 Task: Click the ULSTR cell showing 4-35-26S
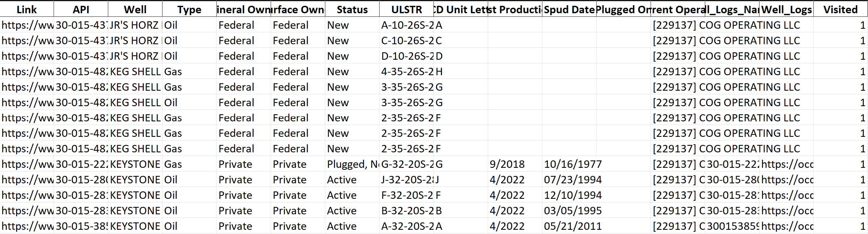[x=406, y=72]
